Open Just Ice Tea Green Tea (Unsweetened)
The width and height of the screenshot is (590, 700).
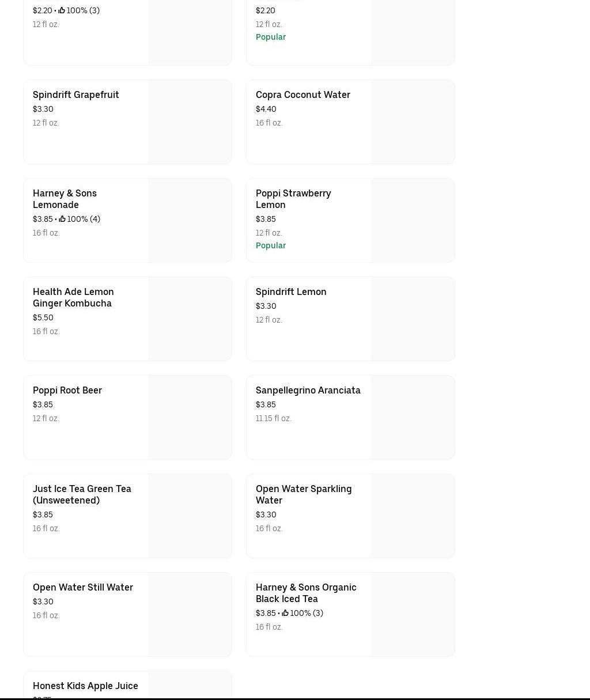[x=82, y=494]
